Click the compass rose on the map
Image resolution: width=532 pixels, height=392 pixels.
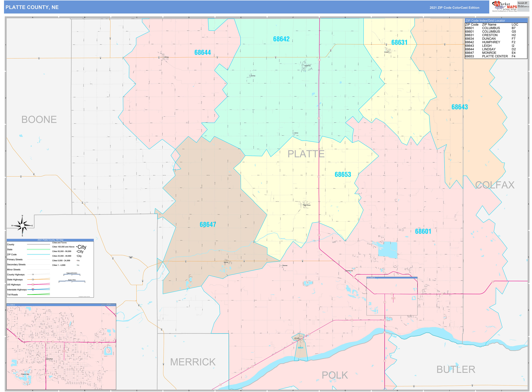22,226
